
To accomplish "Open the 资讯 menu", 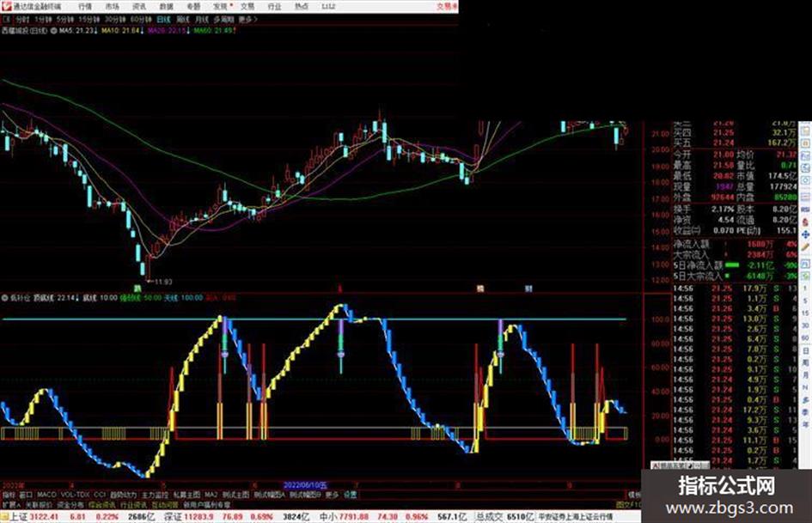I will (x=139, y=7).
